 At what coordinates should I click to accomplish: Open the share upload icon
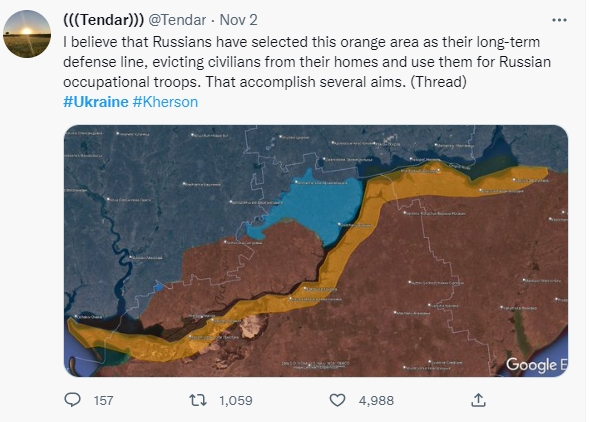tap(478, 400)
